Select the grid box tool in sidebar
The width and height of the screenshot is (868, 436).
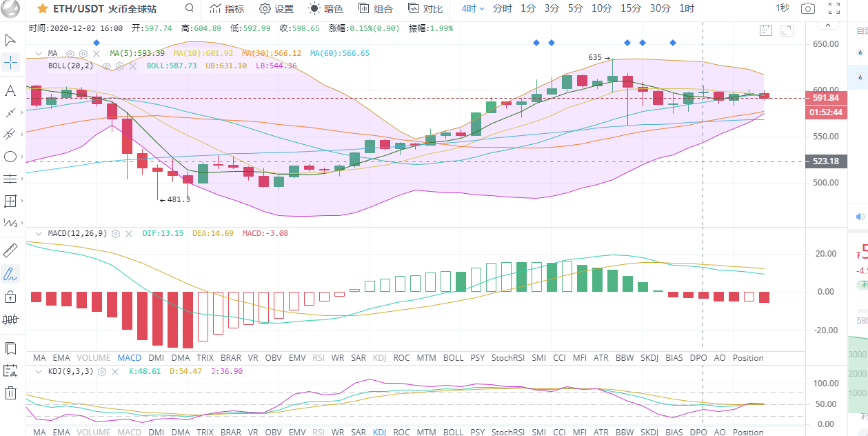tap(10, 201)
